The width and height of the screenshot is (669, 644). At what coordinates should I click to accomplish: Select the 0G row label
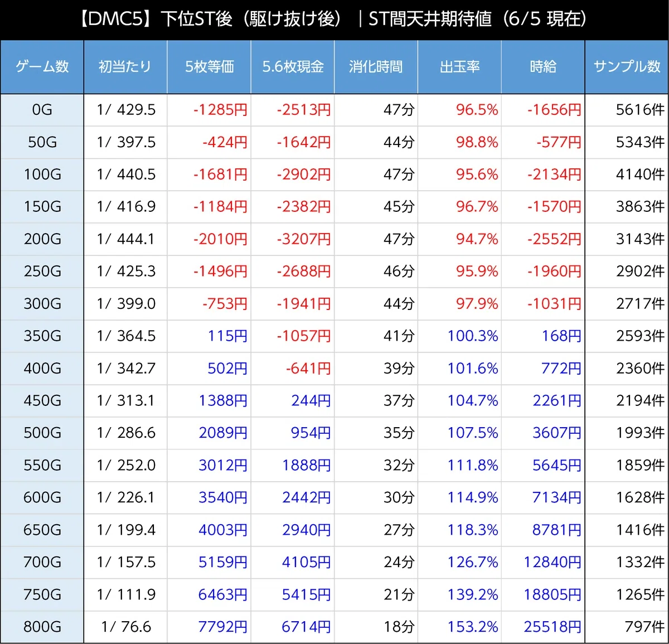click(x=42, y=110)
